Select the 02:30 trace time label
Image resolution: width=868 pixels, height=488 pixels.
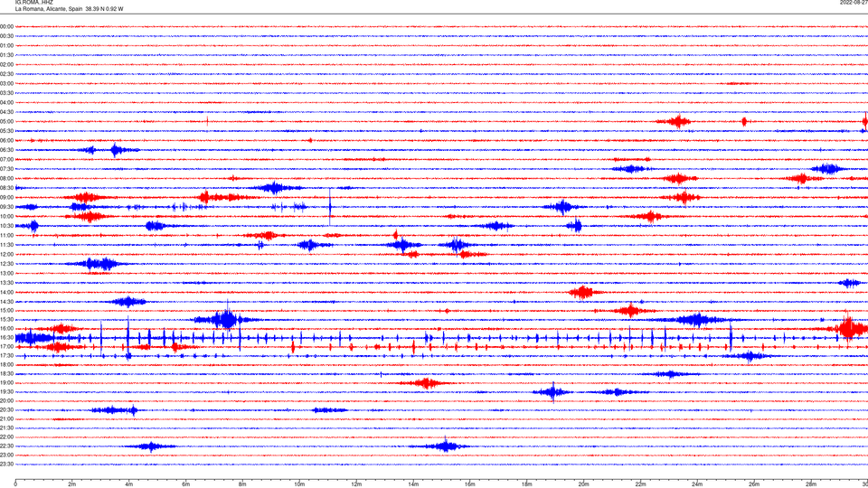click(x=6, y=74)
